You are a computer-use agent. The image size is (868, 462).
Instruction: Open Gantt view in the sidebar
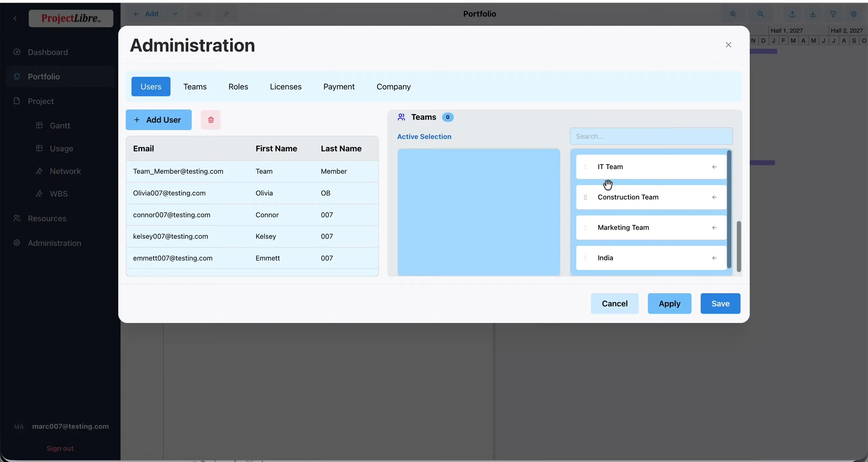click(x=60, y=125)
